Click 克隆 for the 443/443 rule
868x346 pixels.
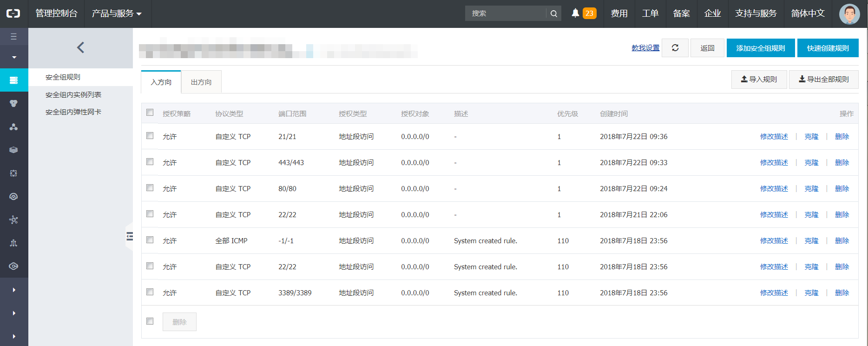click(811, 162)
